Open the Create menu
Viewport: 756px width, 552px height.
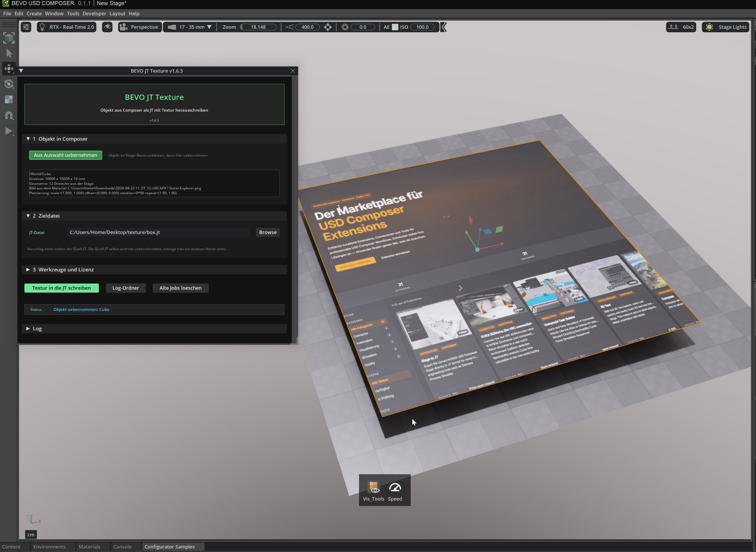click(x=34, y=13)
